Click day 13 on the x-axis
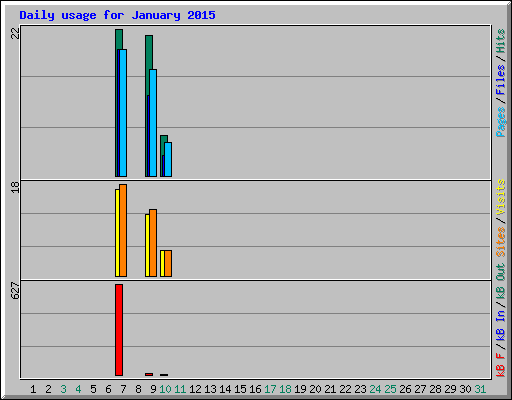 click(210, 389)
